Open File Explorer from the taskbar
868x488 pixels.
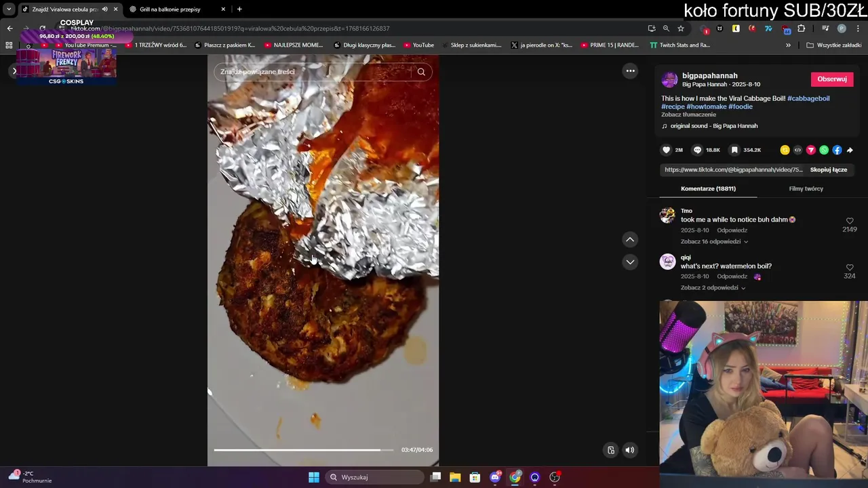(x=455, y=477)
